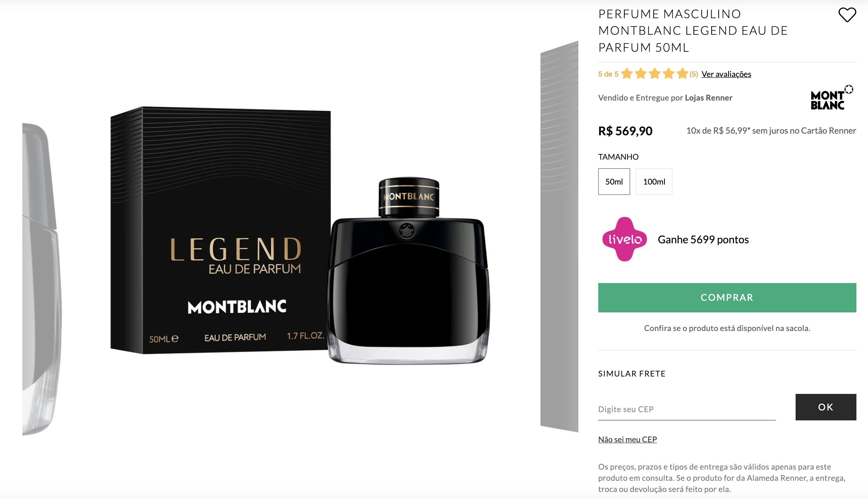Open Não sei meu CEP link

click(627, 439)
